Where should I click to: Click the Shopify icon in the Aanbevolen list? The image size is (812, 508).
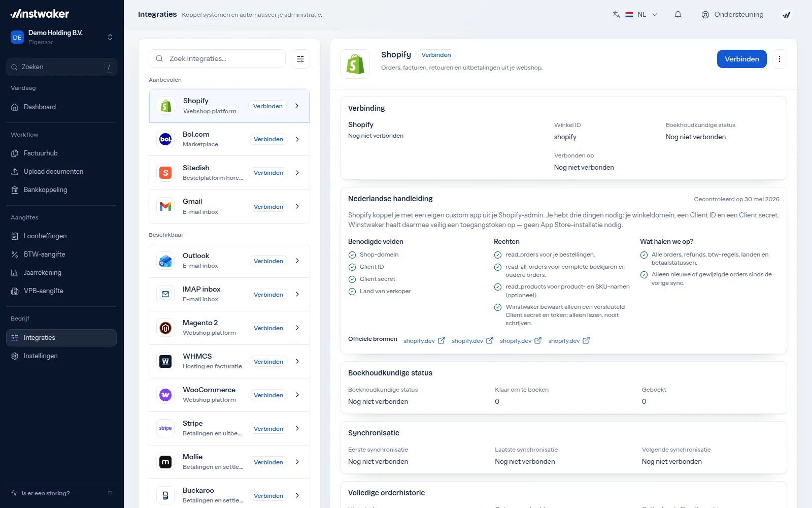click(166, 106)
